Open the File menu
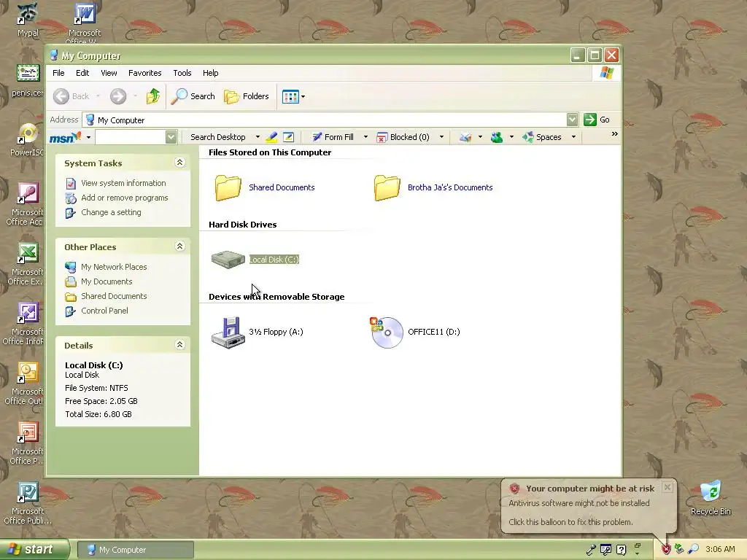747x560 pixels. [58, 73]
